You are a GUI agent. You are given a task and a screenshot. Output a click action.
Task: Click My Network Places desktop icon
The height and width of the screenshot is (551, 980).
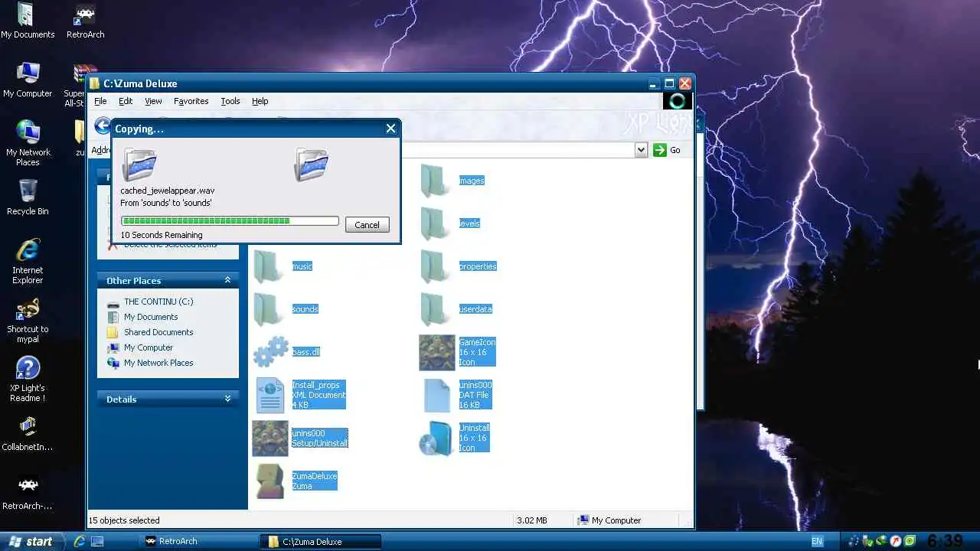[x=28, y=143]
